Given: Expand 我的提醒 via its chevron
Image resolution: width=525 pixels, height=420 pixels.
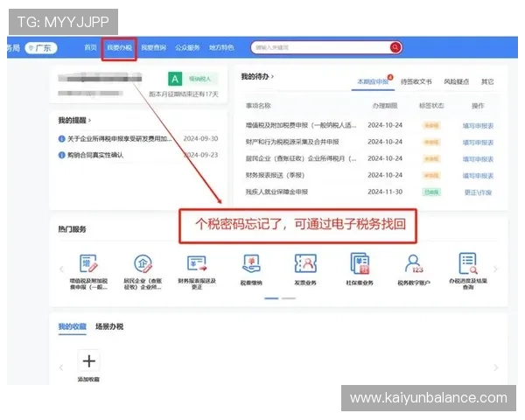Looking at the screenshot, I should (90, 120).
